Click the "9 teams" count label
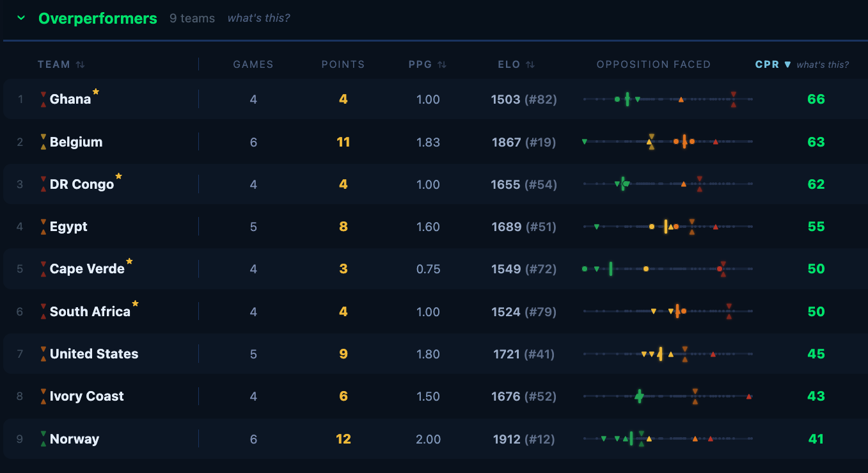Viewport: 868px width, 473px height. (193, 19)
